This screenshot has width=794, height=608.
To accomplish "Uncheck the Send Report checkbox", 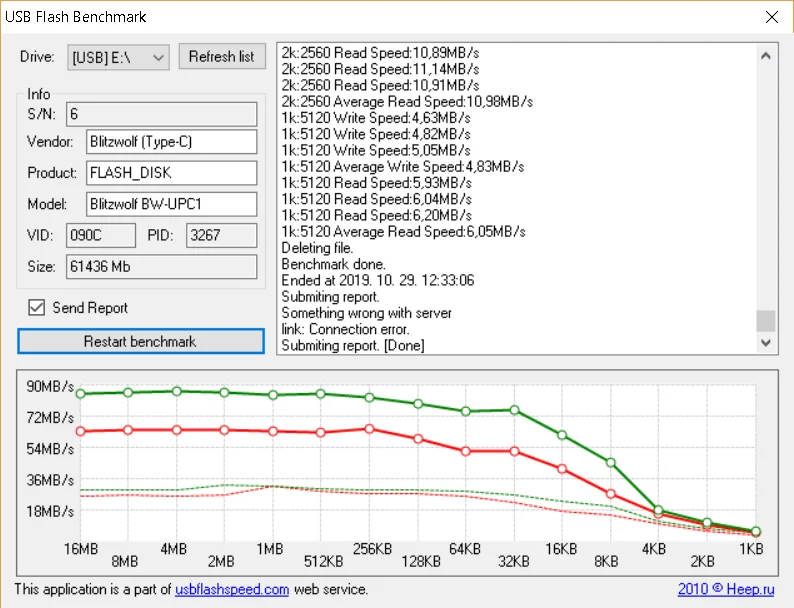I will [x=37, y=308].
